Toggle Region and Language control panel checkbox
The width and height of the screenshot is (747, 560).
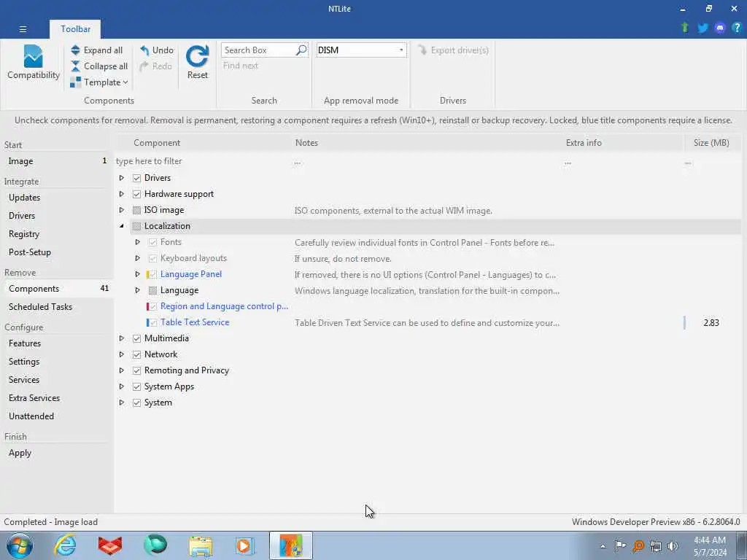[153, 307]
